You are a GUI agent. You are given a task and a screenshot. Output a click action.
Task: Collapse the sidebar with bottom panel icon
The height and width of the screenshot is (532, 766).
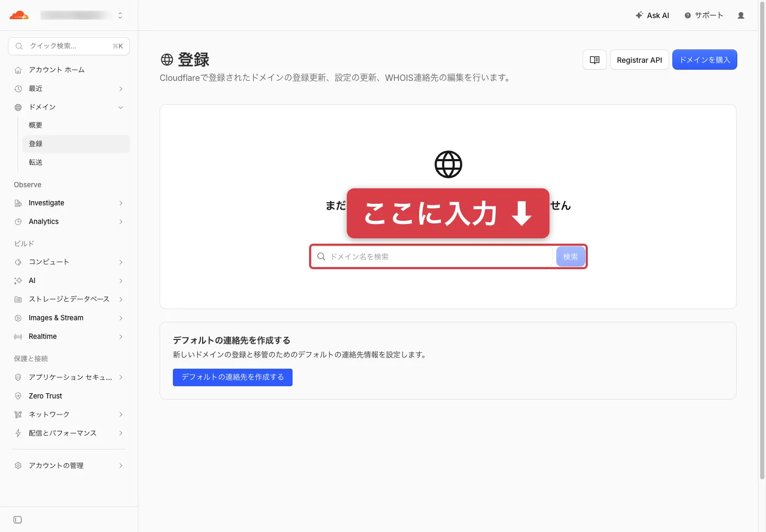pos(18,520)
